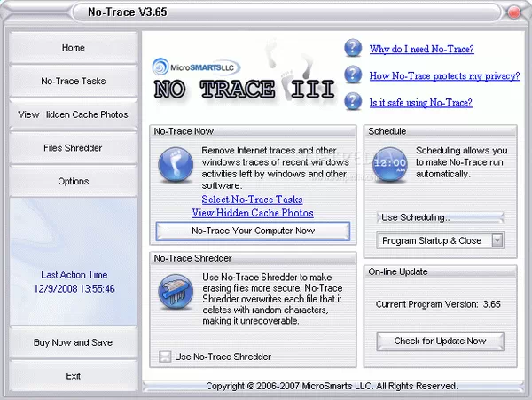Toggle the Use Scheduling option
The height and width of the screenshot is (400, 532).
(x=440, y=217)
